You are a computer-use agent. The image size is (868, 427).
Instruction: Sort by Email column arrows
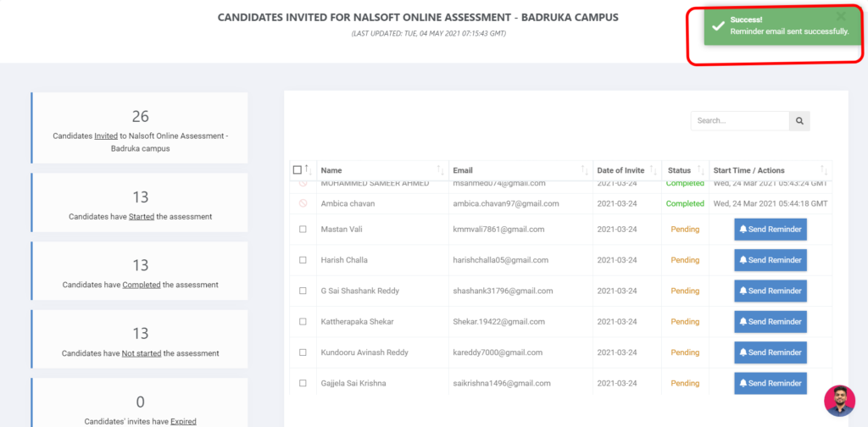(x=585, y=170)
